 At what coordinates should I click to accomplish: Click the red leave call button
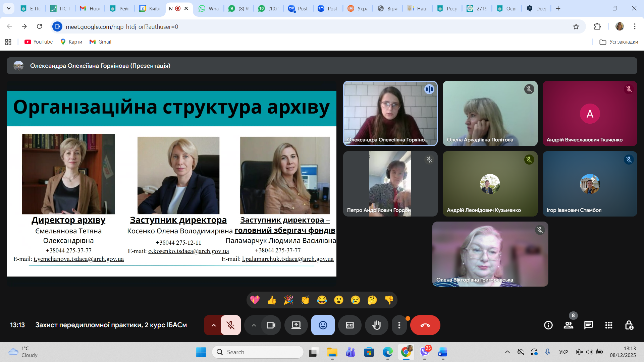[425, 325]
